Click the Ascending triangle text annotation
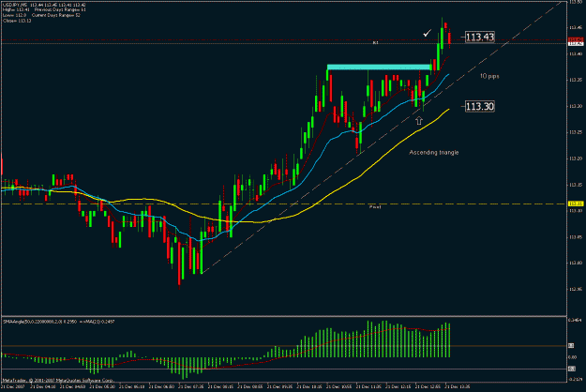The image size is (586, 392). click(433, 153)
